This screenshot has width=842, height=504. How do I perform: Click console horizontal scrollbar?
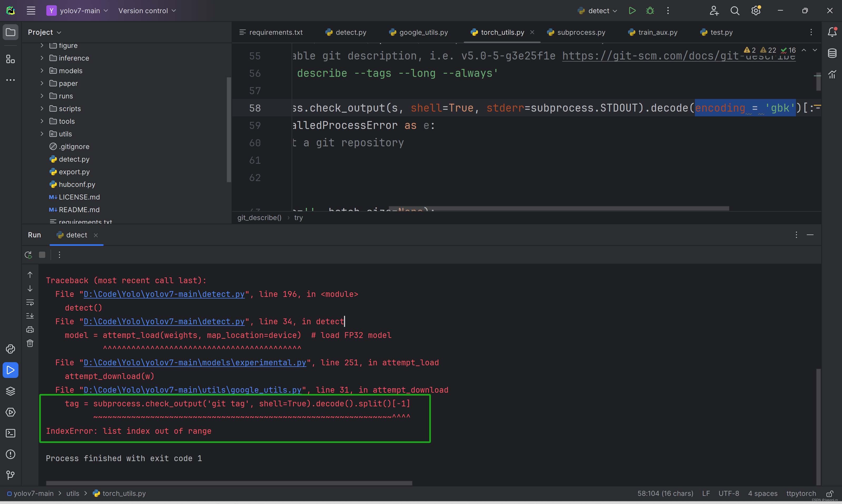click(229, 483)
